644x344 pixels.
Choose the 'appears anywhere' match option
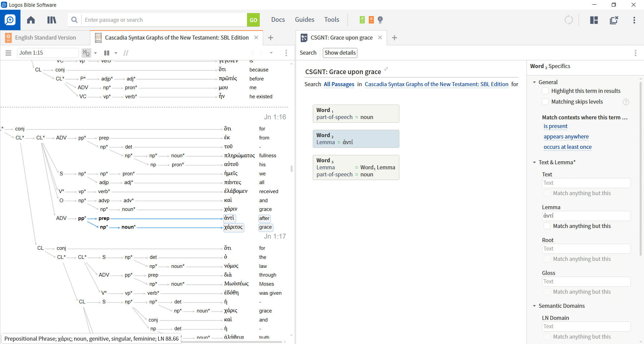(x=566, y=136)
